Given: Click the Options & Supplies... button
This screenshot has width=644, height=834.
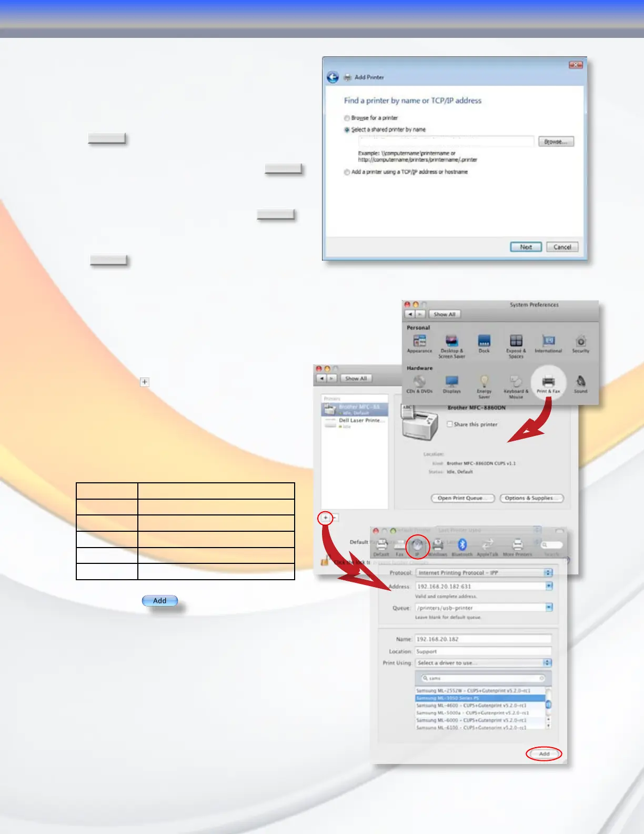Looking at the screenshot, I should pyautogui.click(x=531, y=498).
